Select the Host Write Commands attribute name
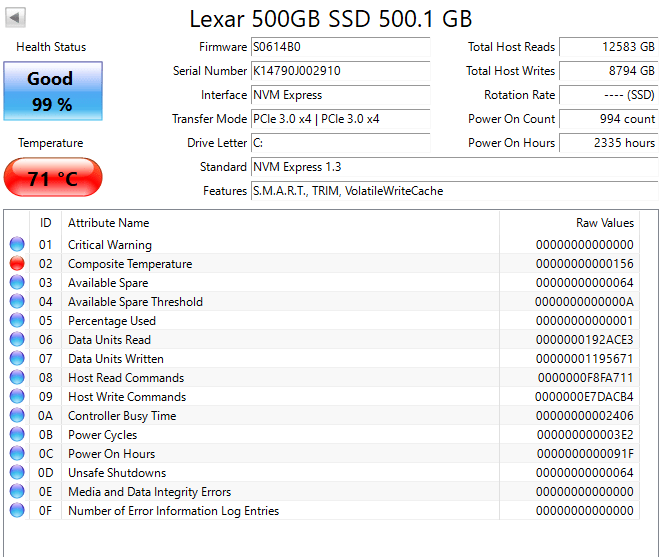The width and height of the screenshot is (662, 557). [127, 397]
